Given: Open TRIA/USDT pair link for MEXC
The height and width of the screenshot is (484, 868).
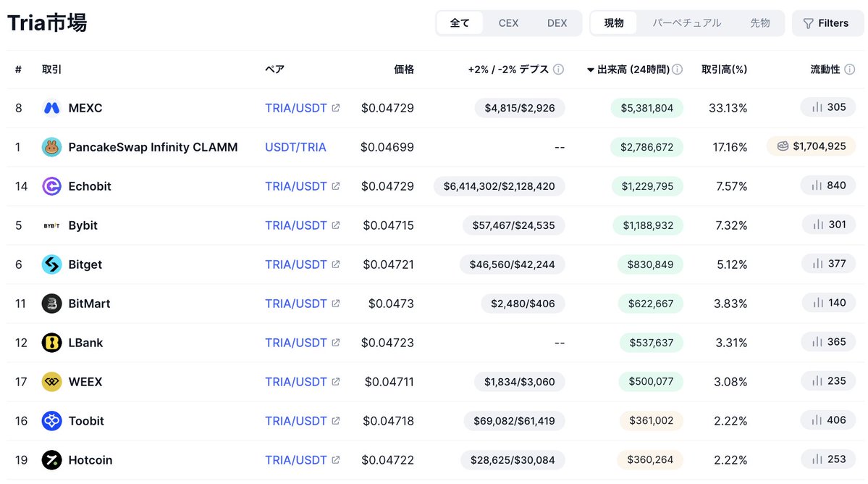Looking at the screenshot, I should click(x=295, y=108).
